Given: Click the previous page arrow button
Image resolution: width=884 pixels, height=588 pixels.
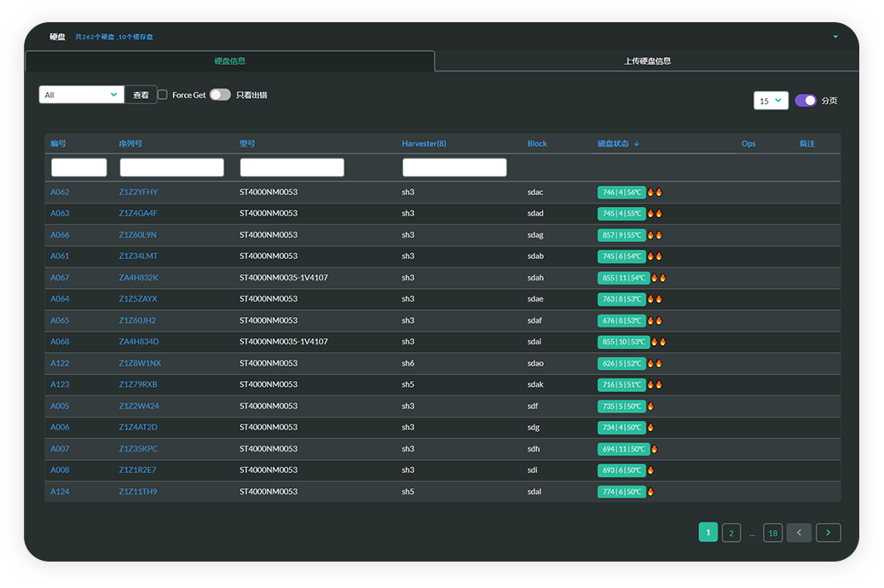Looking at the screenshot, I should [799, 533].
